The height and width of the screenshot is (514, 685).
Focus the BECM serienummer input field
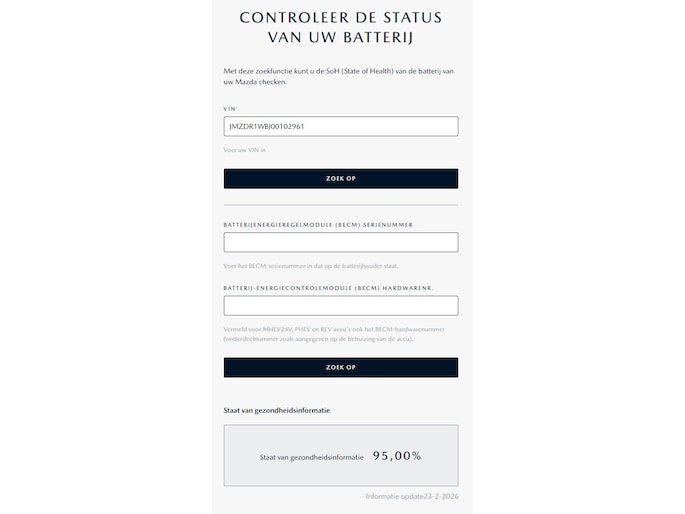(x=340, y=242)
